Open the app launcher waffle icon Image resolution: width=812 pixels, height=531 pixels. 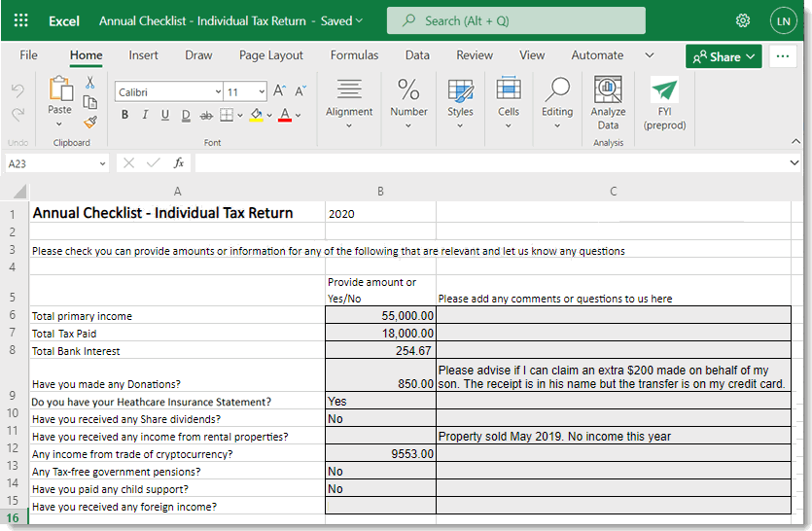(20, 20)
